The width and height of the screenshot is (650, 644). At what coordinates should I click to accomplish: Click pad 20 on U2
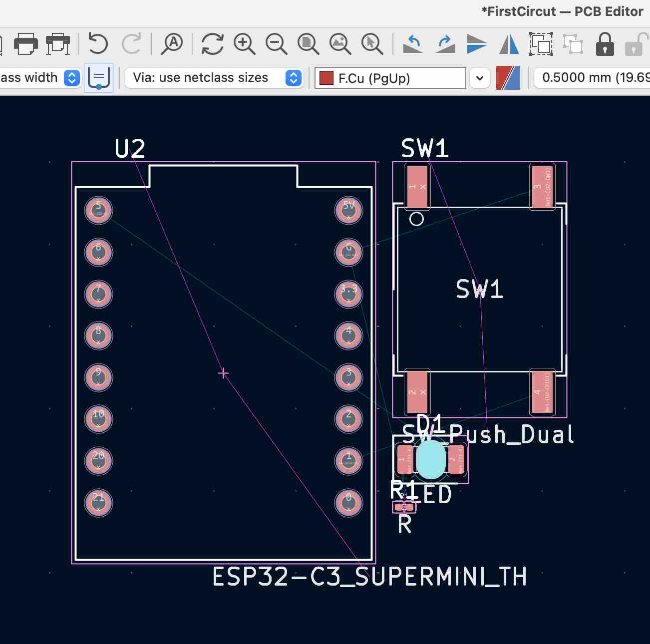click(x=99, y=461)
